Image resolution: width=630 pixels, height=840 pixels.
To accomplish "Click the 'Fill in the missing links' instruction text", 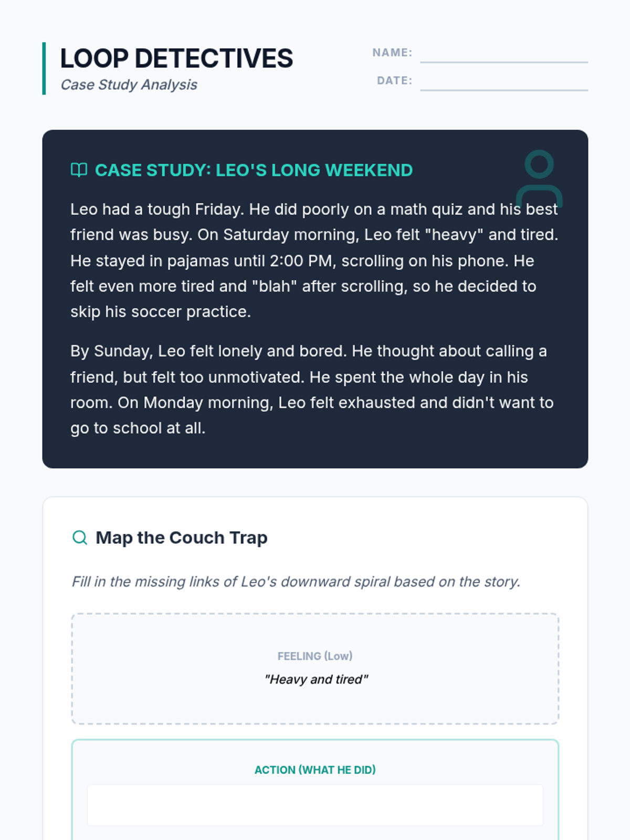I will (x=296, y=582).
